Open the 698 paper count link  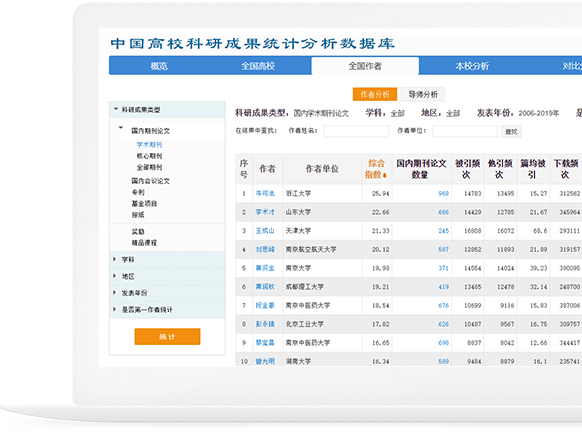coord(444,343)
